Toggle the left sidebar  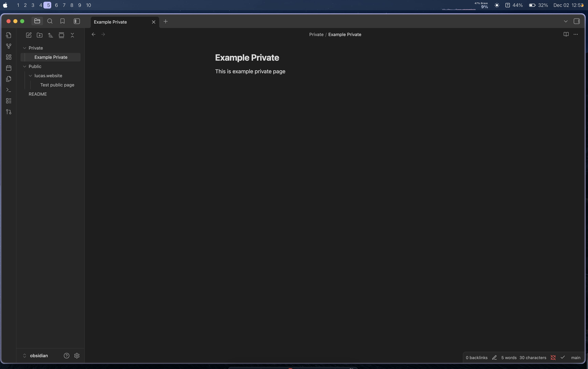coord(77,22)
